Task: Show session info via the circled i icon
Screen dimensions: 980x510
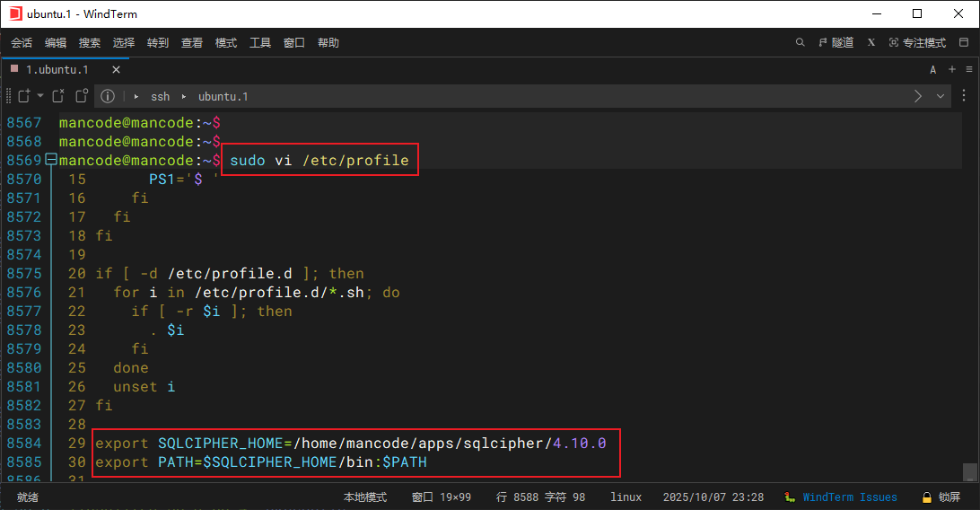Action: pyautogui.click(x=108, y=96)
